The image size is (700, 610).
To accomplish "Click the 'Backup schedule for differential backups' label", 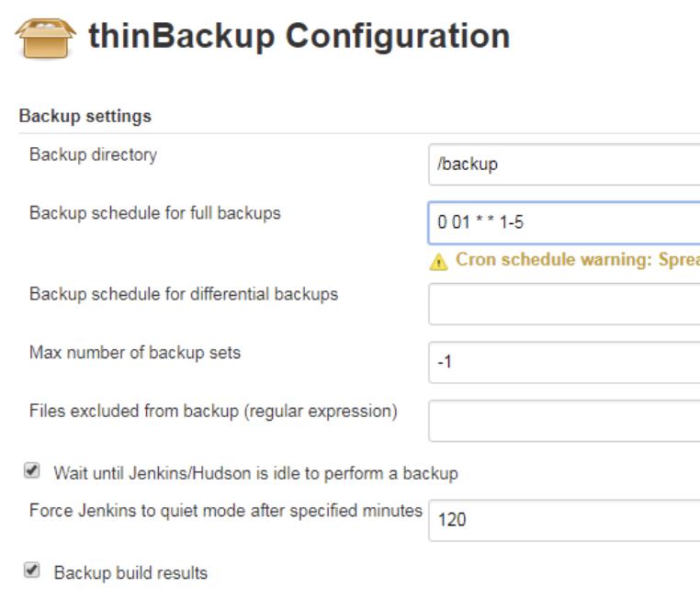I will 184,294.
